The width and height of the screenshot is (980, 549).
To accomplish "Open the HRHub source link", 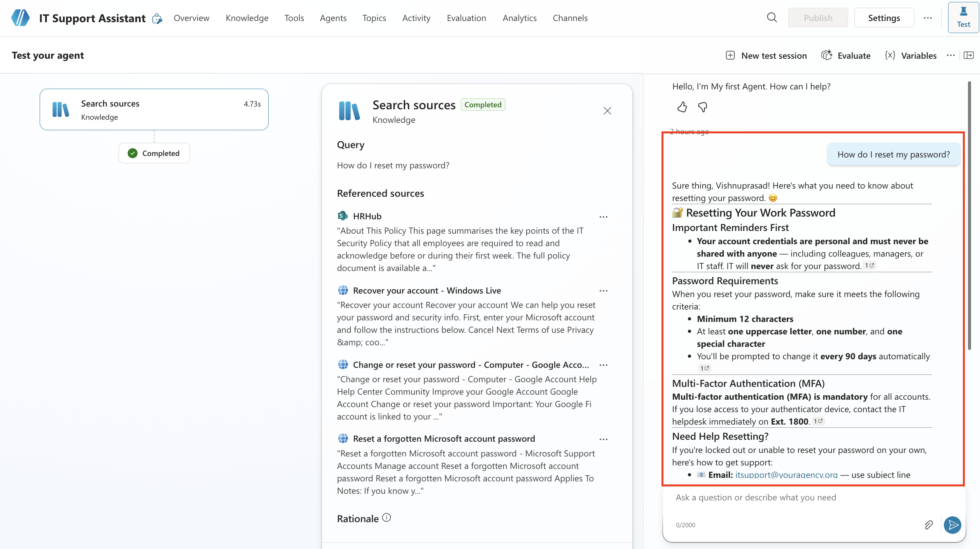I will click(367, 216).
